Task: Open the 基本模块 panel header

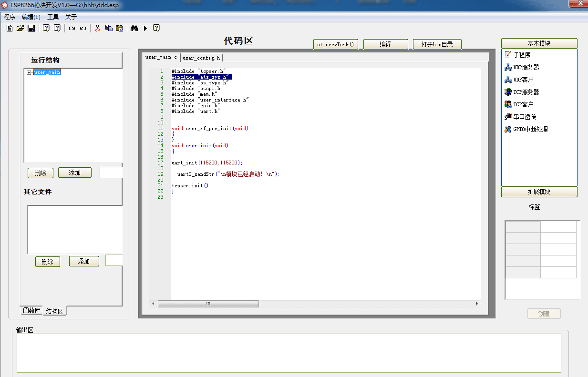Action: pyautogui.click(x=539, y=43)
